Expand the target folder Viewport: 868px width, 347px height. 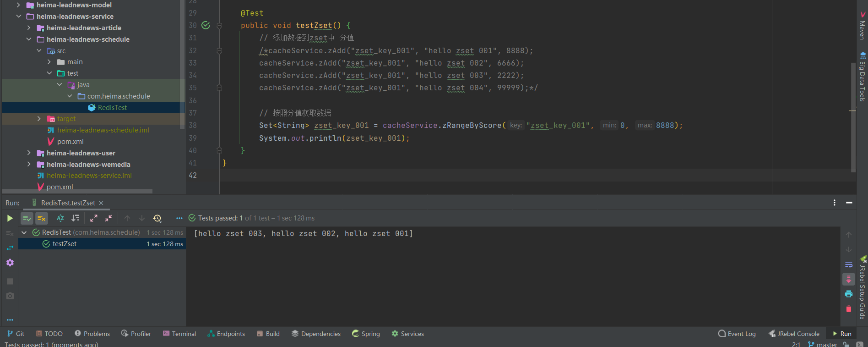tap(39, 118)
